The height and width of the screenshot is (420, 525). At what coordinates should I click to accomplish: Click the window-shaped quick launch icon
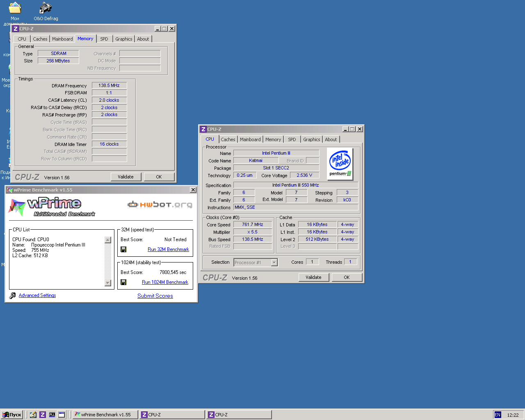click(62, 415)
